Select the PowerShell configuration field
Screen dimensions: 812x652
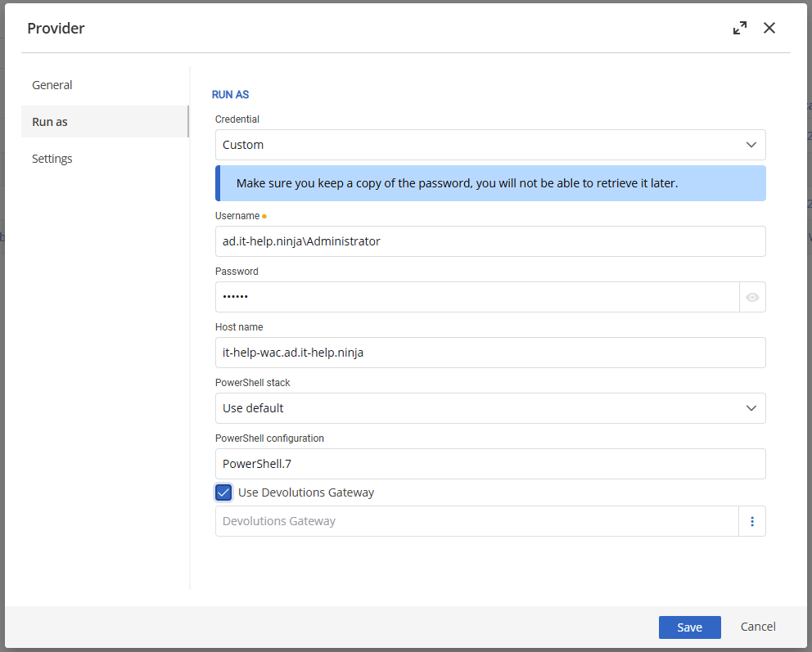click(x=489, y=464)
